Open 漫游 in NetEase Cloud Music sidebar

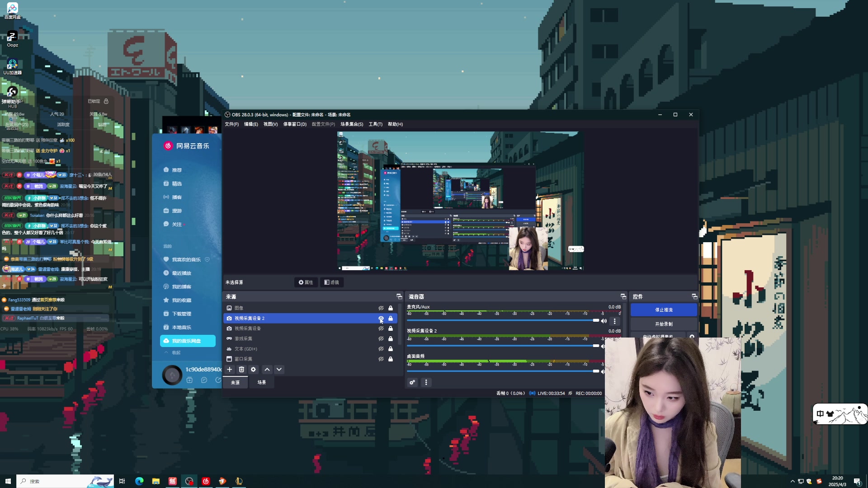coord(177,211)
